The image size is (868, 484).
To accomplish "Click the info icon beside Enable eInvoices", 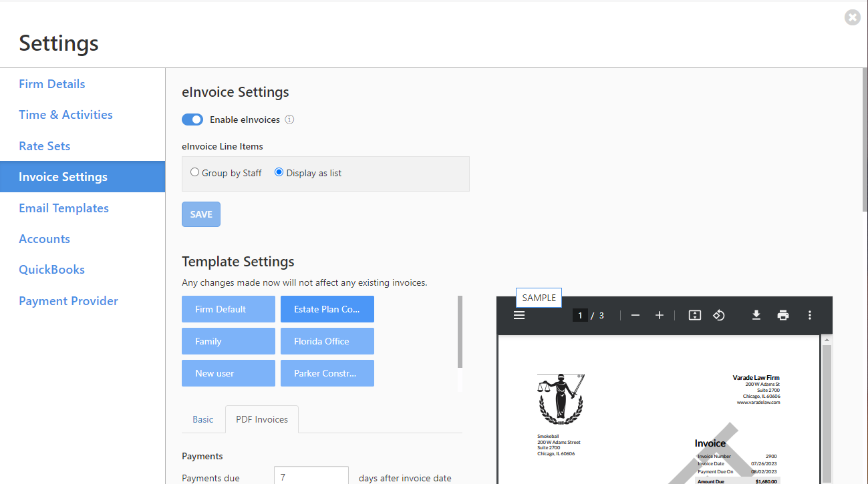I will (290, 119).
